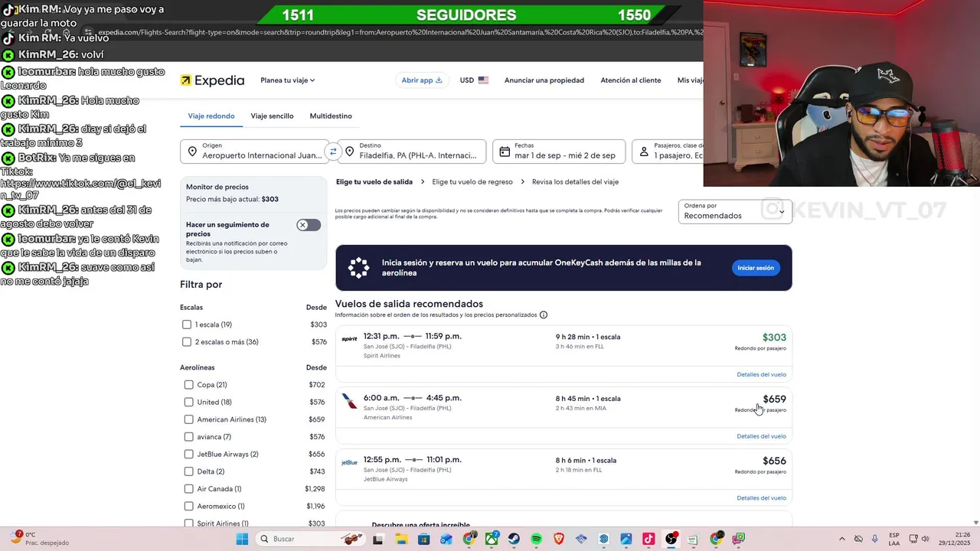Open Detalles del vuelo for American Airlines flight
Image resolution: width=980 pixels, height=551 pixels.
click(x=761, y=436)
